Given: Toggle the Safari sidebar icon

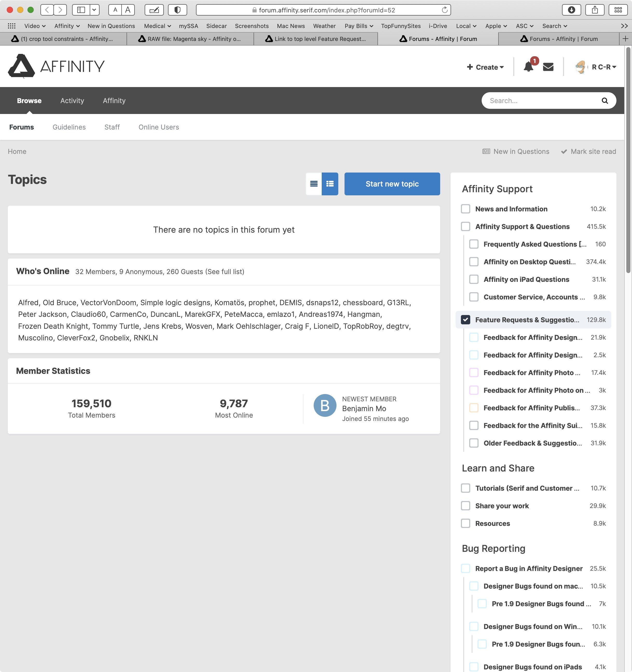Looking at the screenshot, I should [x=81, y=10].
